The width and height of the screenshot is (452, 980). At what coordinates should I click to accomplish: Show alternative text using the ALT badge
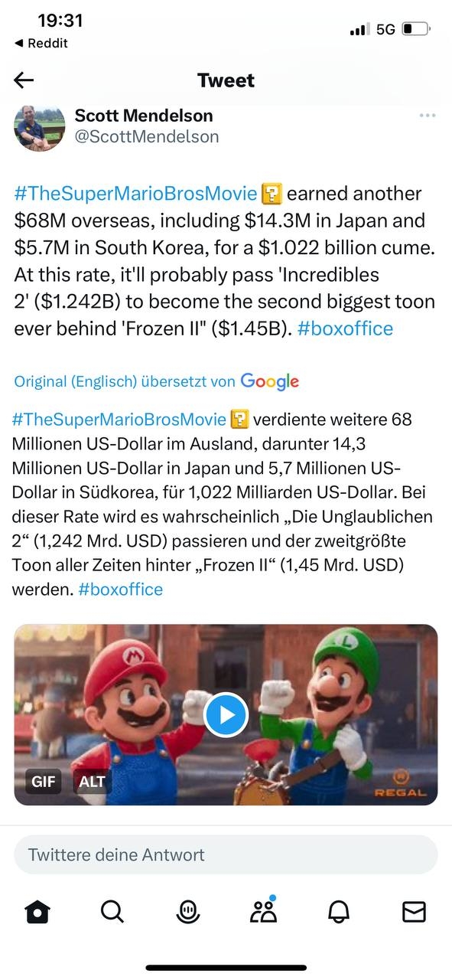pos(90,782)
